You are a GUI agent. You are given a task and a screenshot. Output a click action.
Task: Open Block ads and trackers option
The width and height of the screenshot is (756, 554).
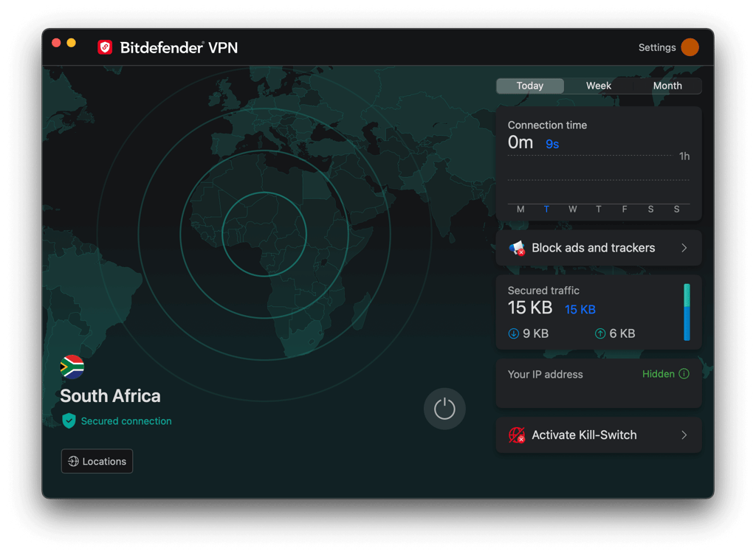click(x=598, y=248)
